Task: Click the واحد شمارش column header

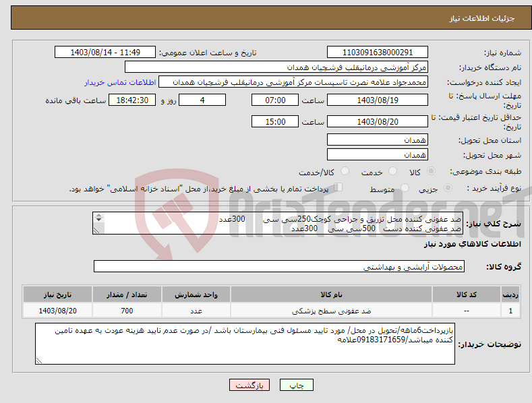Action: tap(196, 294)
